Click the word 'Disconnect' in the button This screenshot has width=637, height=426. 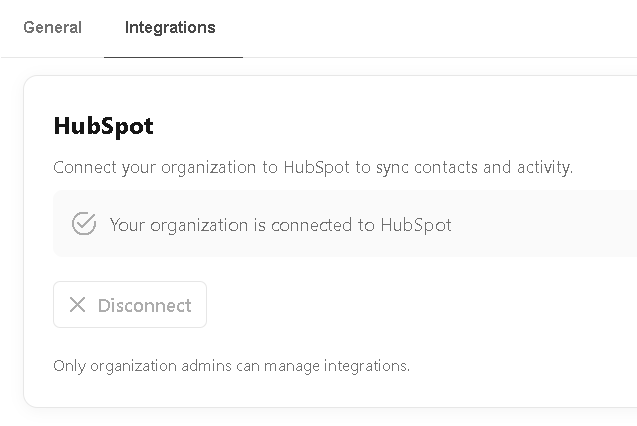point(144,306)
